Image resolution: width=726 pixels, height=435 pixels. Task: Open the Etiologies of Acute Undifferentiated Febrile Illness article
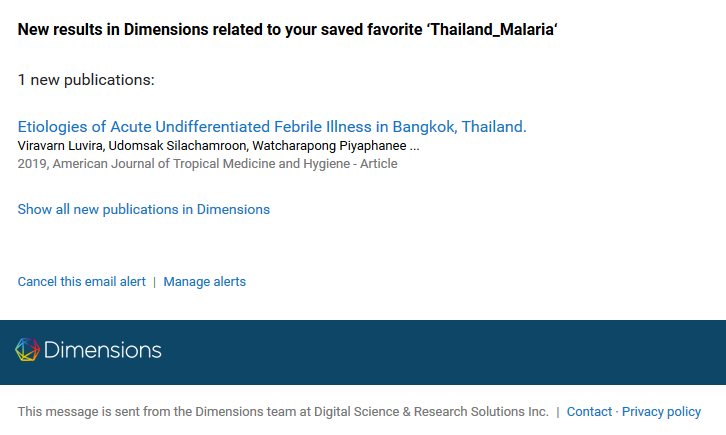[x=272, y=127]
